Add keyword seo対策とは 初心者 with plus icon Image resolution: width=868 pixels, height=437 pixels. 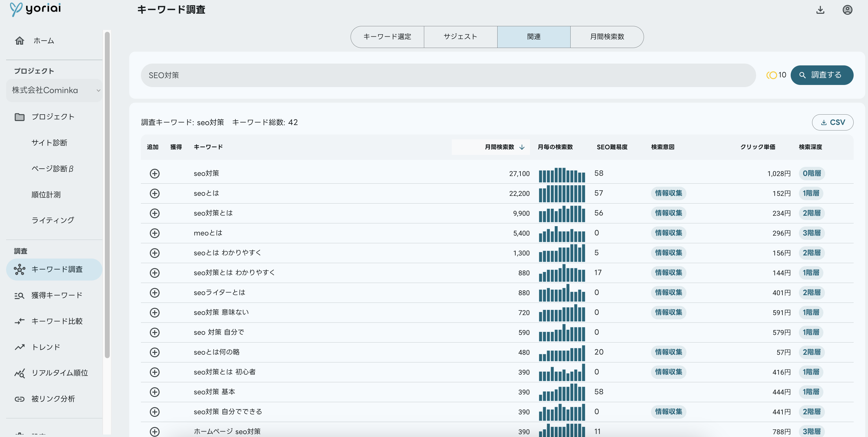click(x=154, y=372)
